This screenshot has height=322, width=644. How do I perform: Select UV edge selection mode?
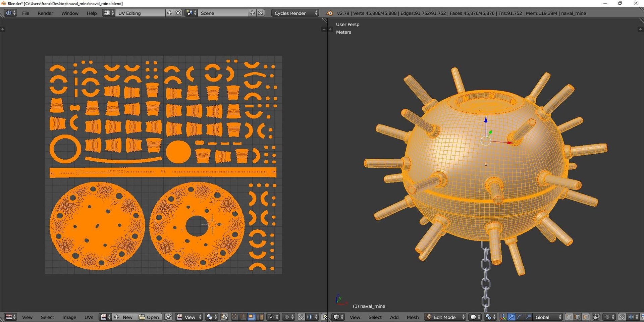click(x=243, y=317)
